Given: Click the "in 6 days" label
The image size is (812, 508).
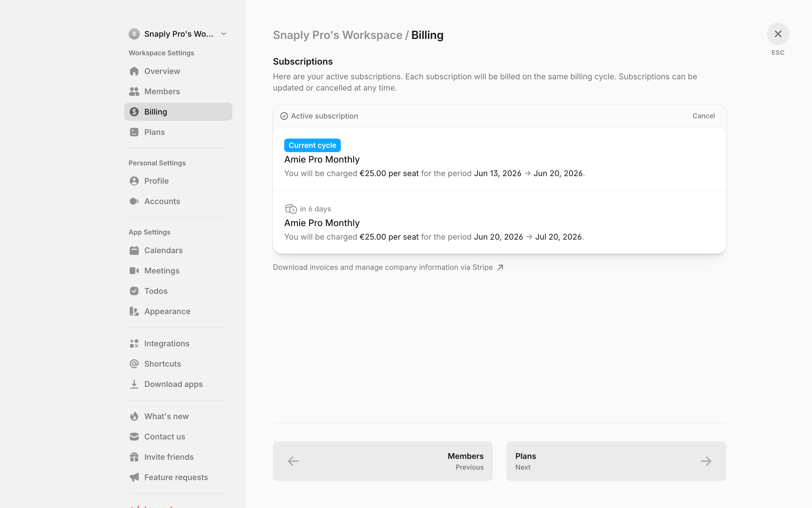Looking at the screenshot, I should click(x=315, y=209).
